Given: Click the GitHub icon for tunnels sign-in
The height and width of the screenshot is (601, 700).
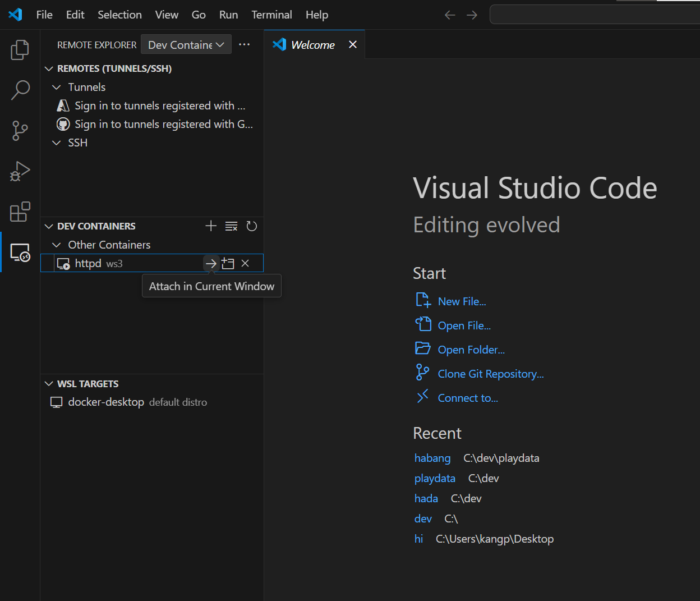Looking at the screenshot, I should tap(63, 124).
